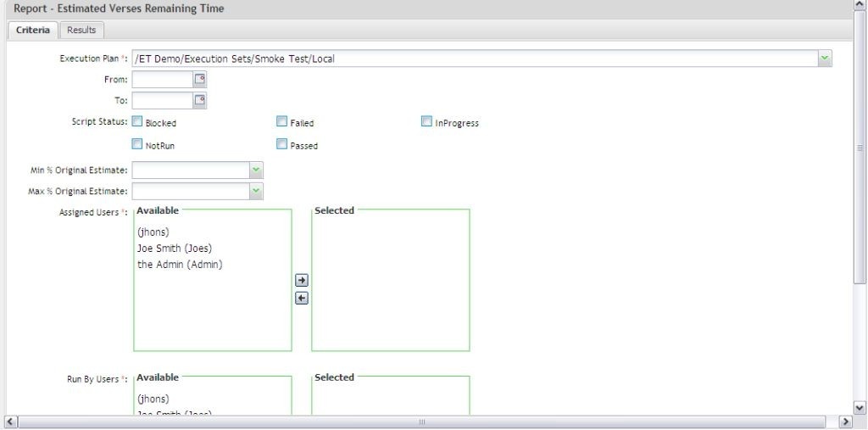
Task: Select Joe Smith (Joes) in Assigned Users
Action: 174,249
